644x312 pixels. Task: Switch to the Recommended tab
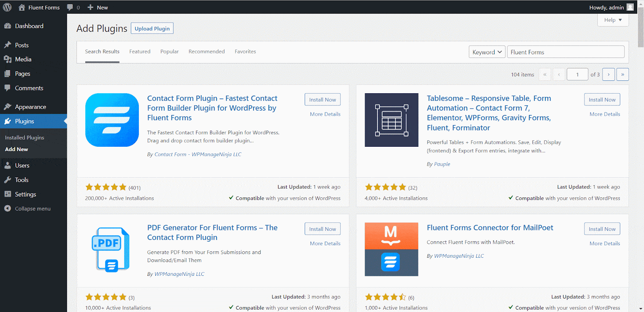(x=206, y=51)
